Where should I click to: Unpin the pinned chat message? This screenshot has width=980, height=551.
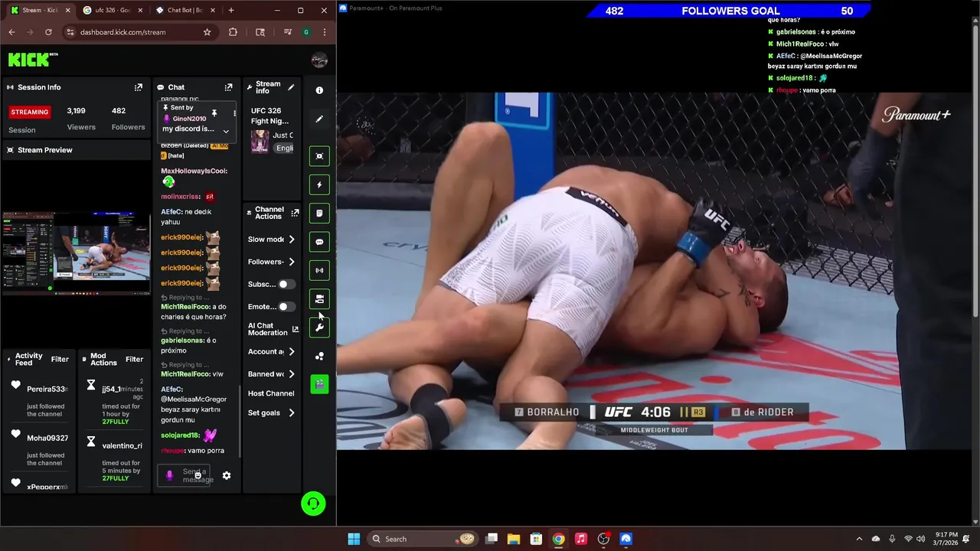click(x=214, y=113)
